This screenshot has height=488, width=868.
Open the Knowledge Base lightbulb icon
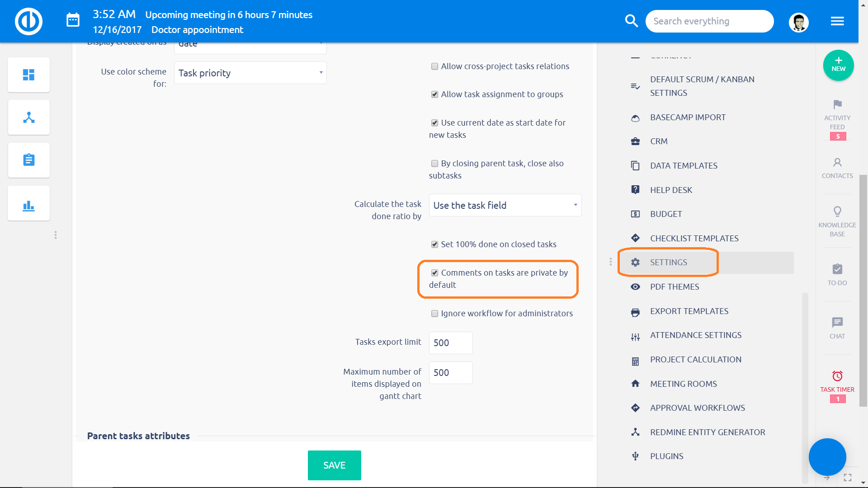tap(837, 211)
